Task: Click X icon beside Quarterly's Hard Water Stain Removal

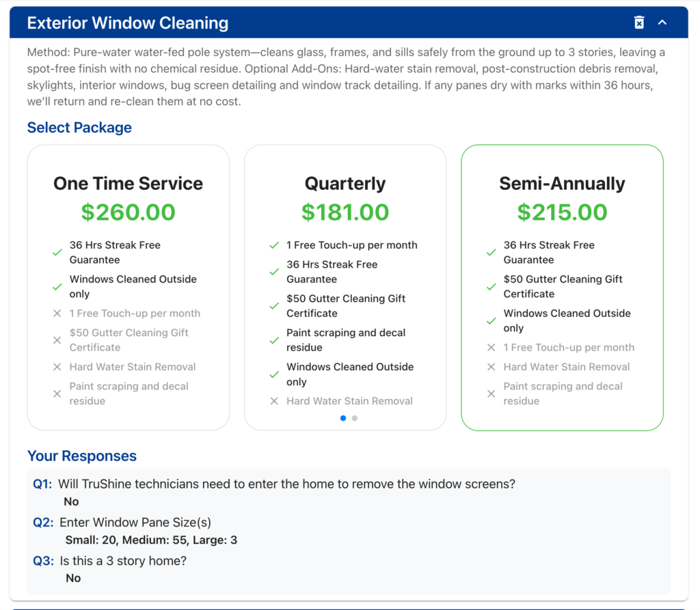Action: (x=274, y=401)
